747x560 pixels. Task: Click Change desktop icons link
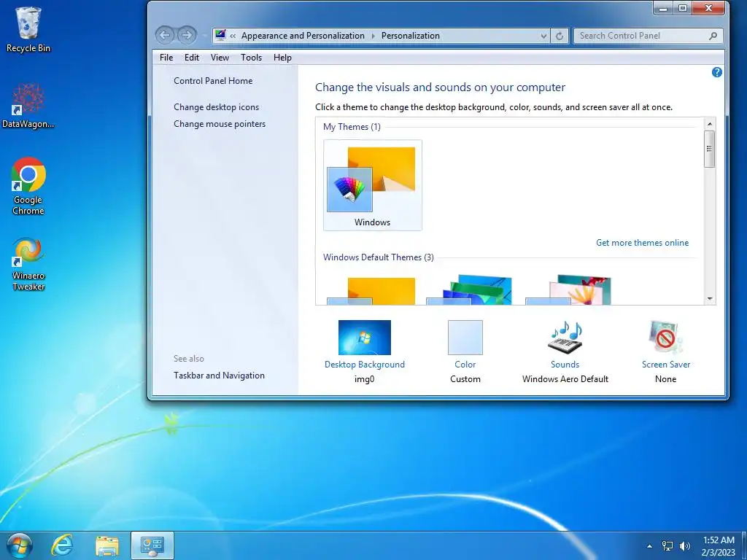coord(216,107)
